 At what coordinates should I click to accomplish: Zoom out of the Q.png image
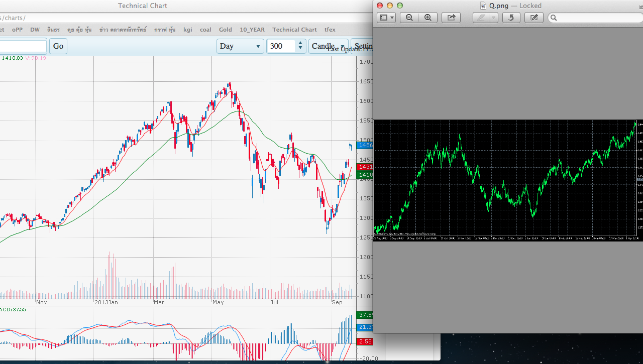click(x=409, y=18)
